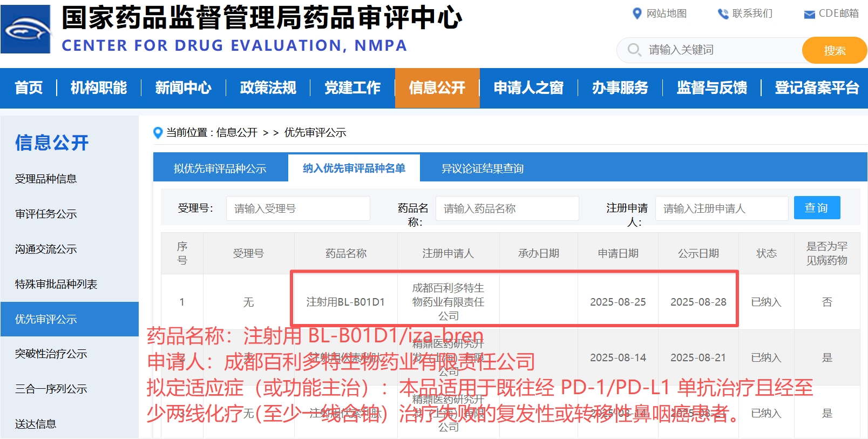The width and height of the screenshot is (868, 439).
Task: Open 联系我们 link
Action: point(752,13)
